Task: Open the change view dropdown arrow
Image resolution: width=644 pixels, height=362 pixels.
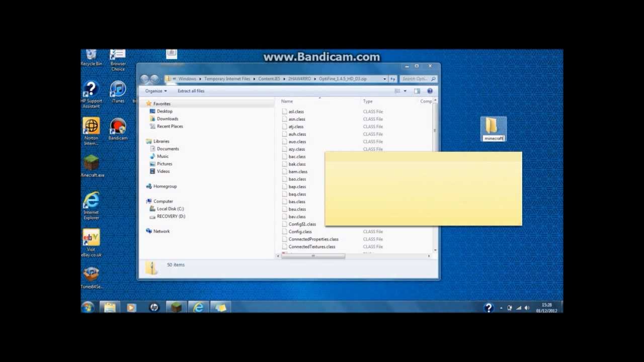Action: tap(405, 91)
